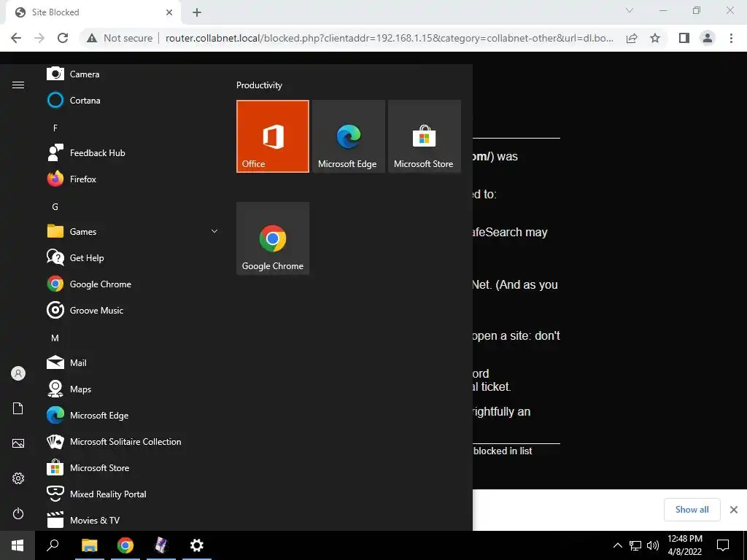The height and width of the screenshot is (560, 747).
Task: Share this page icon in address bar
Action: point(632,38)
